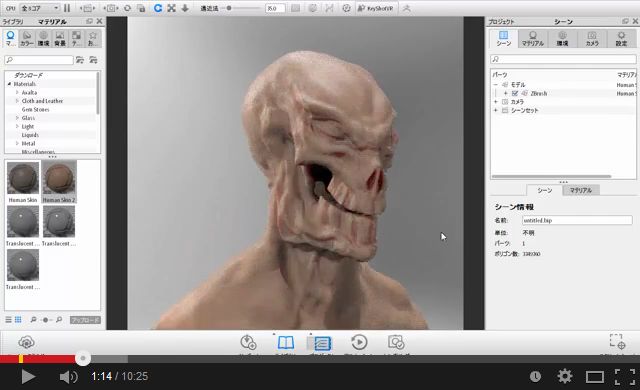640x390 pixels.
Task: Click the slider handle next to the 35.0 field
Action: pyautogui.click(x=229, y=8)
